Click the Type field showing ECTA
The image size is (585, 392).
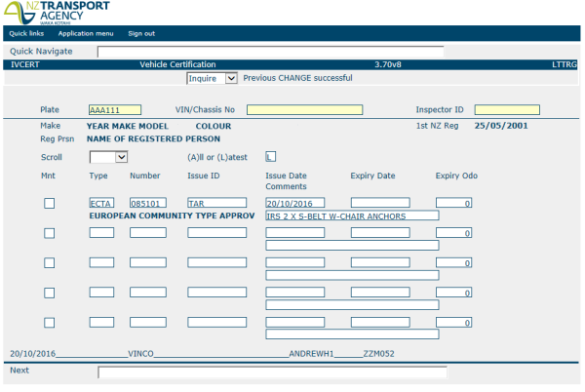pyautogui.click(x=101, y=203)
